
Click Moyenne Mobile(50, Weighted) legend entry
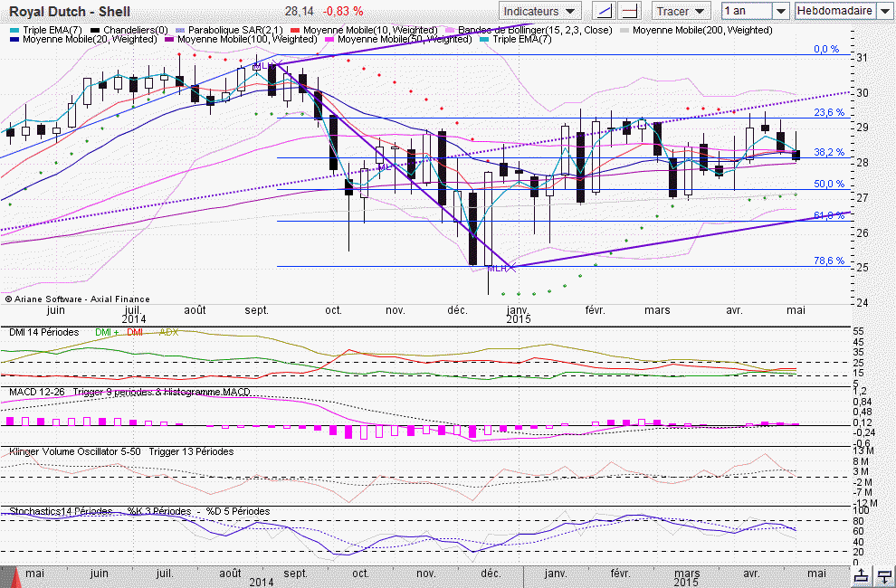point(398,40)
